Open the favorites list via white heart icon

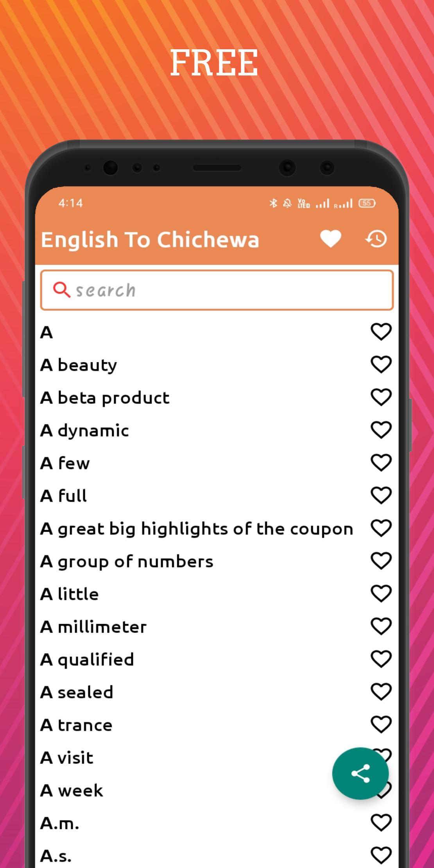pos(331,239)
